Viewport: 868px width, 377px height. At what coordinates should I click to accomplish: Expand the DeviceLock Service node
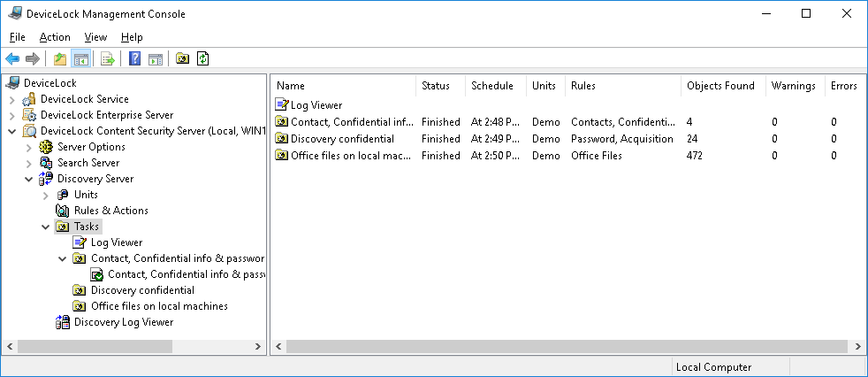tap(11, 99)
